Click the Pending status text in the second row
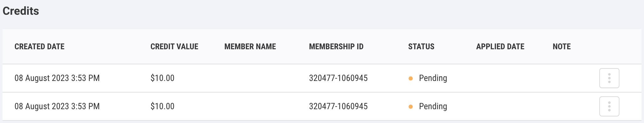This screenshot has width=644, height=123. point(433,106)
